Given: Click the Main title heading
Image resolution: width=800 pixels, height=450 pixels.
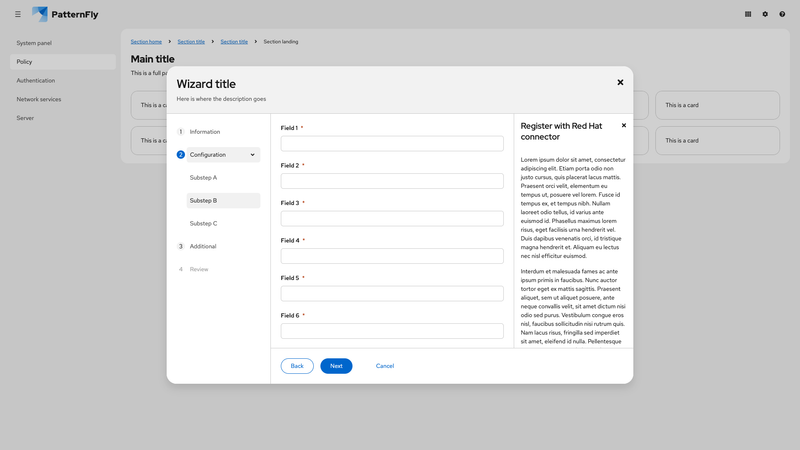Looking at the screenshot, I should pos(153,59).
